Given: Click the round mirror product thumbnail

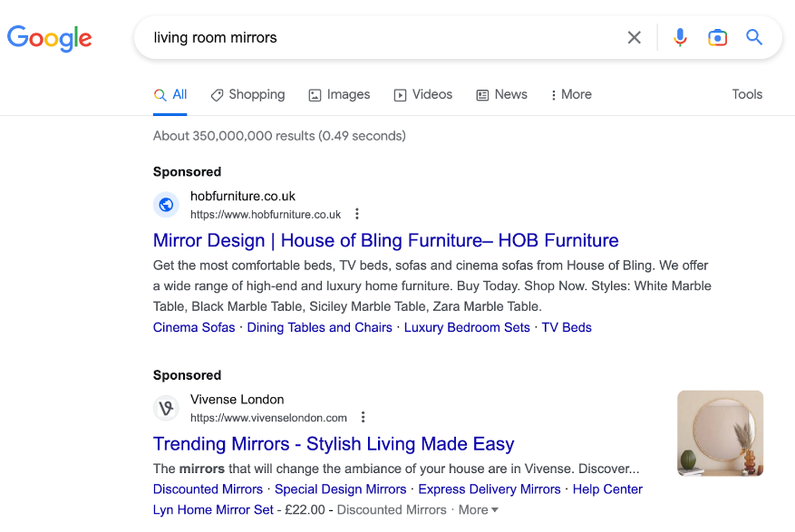Looking at the screenshot, I should pos(720,433).
